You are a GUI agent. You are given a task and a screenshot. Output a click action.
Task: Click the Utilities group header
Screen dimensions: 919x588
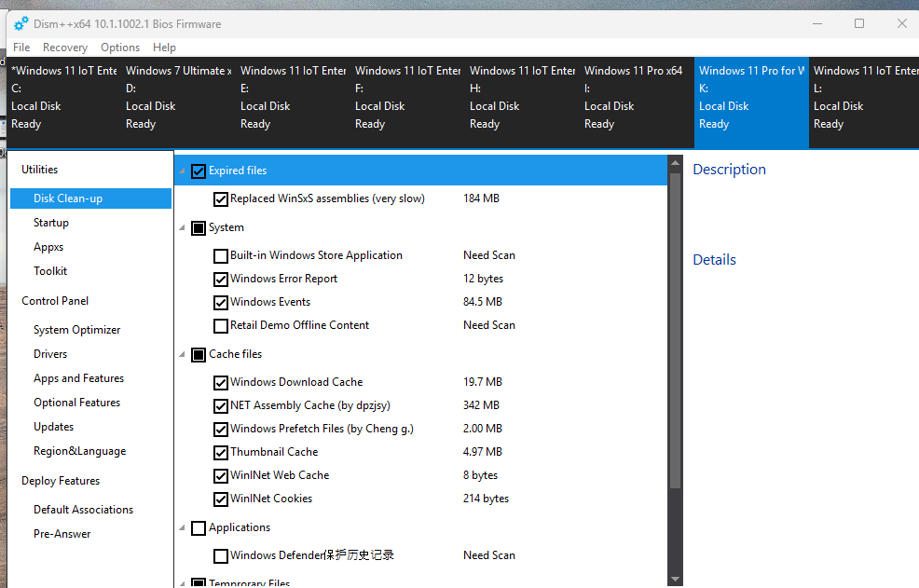40,170
